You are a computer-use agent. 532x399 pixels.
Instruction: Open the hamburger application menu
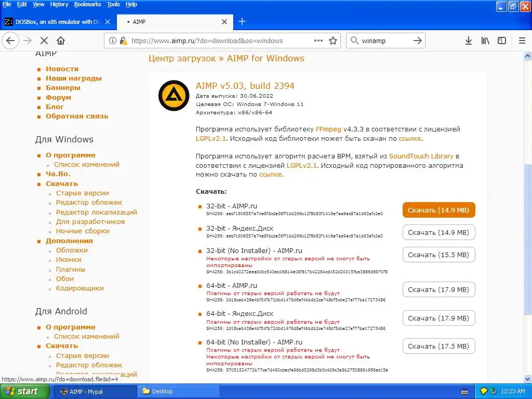[522, 41]
